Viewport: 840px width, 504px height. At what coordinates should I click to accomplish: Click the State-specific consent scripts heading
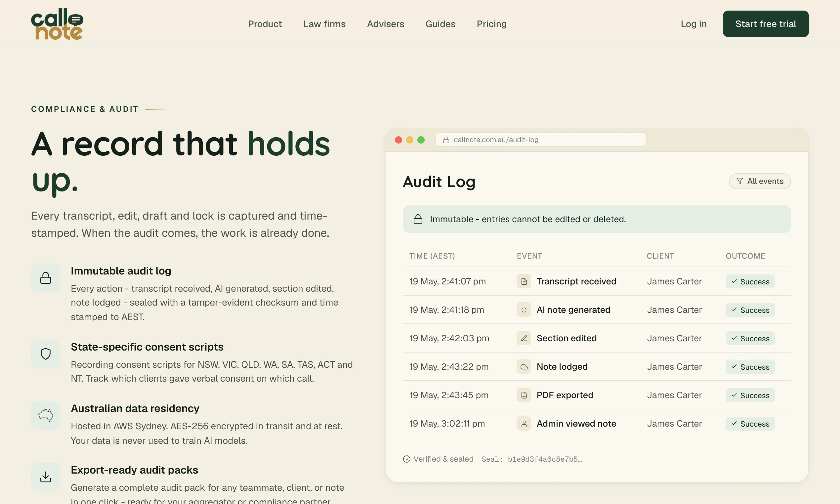147,347
